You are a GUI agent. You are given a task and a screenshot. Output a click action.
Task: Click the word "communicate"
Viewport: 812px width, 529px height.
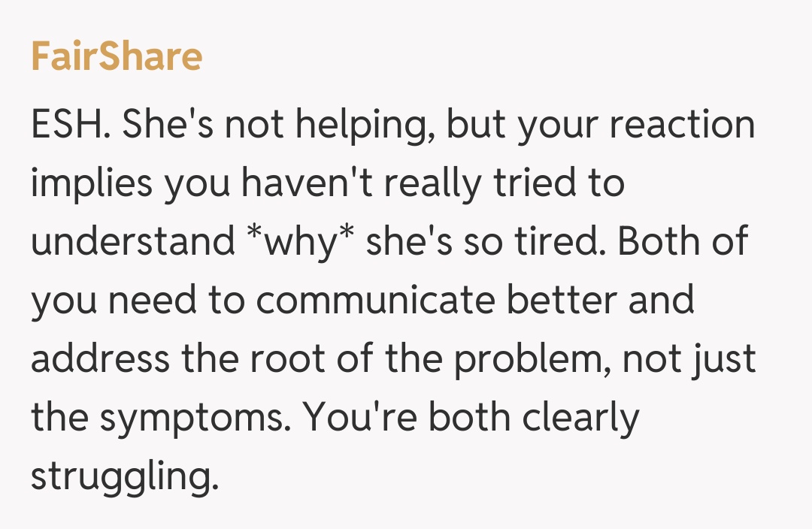click(x=375, y=301)
